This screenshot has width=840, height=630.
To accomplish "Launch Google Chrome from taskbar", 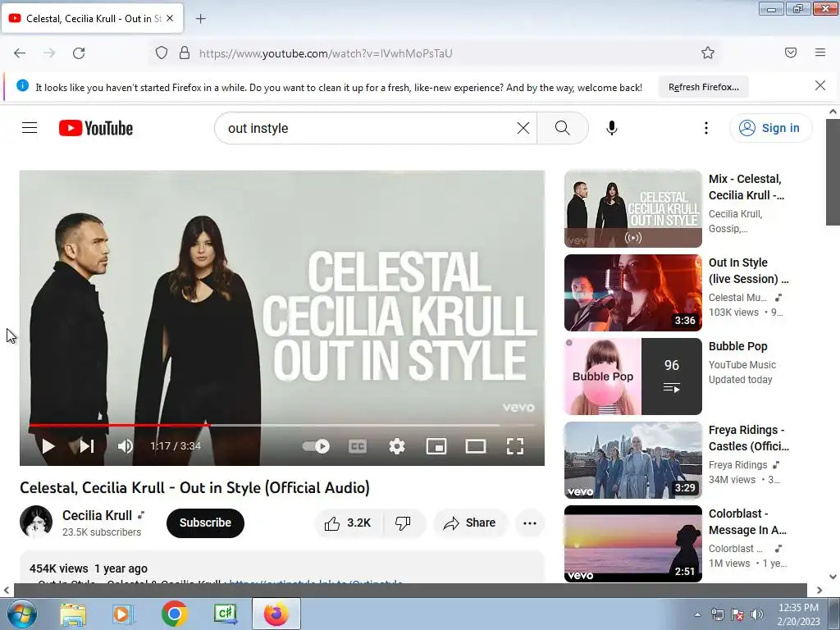I will (174, 614).
